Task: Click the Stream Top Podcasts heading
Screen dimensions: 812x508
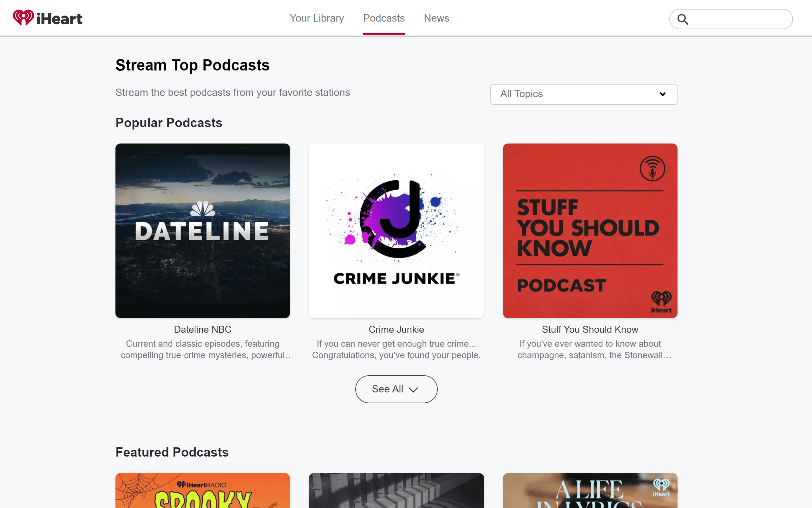Action: (193, 65)
